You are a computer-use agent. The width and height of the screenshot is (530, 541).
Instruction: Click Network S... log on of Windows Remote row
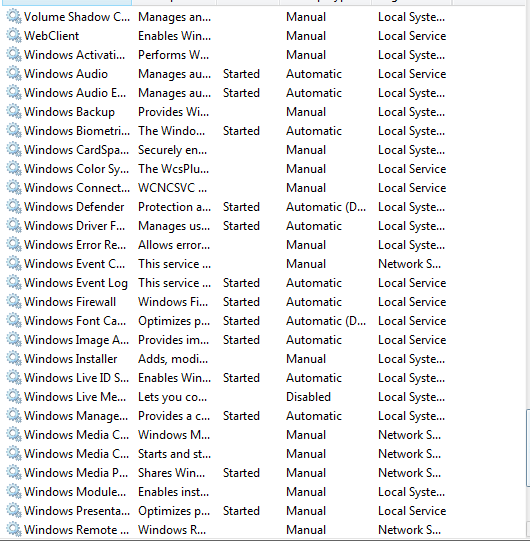click(410, 529)
